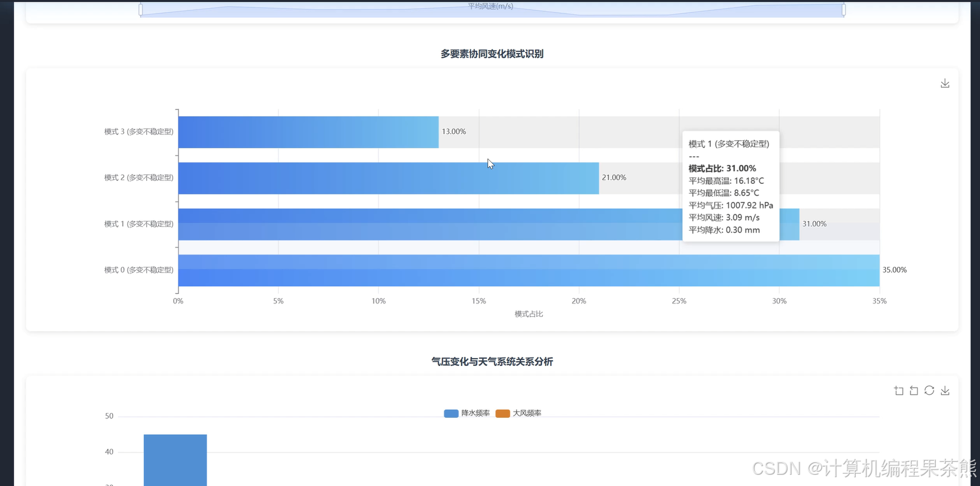Click the 20% tick on the x-axis
Viewport: 980px width, 486px height.
(579, 301)
